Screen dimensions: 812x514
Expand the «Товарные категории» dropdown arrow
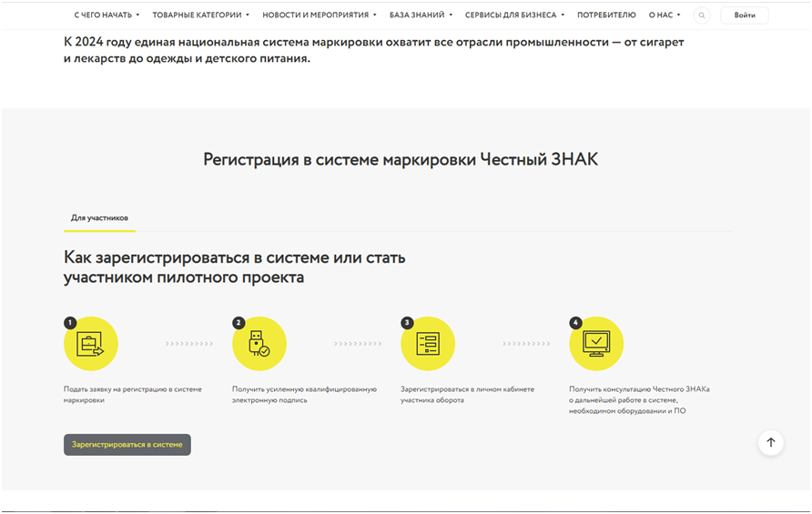click(248, 15)
